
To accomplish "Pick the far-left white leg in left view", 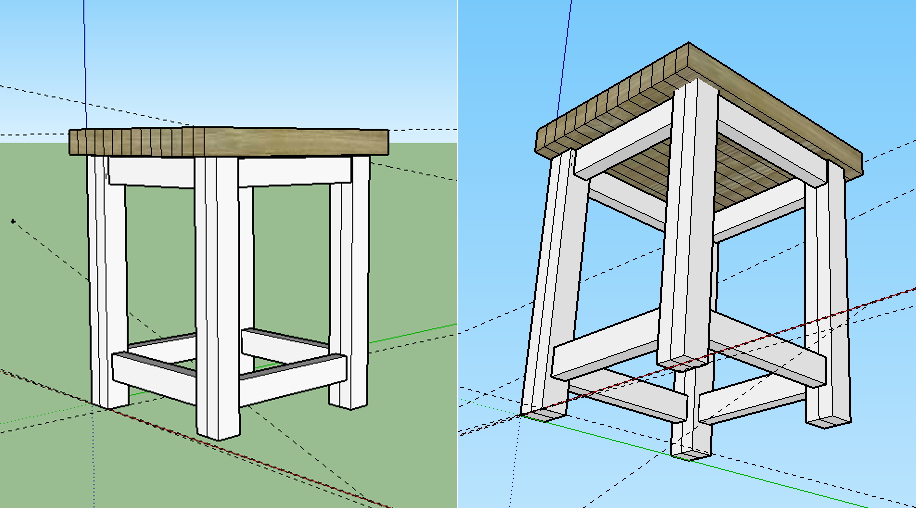I will (107, 281).
